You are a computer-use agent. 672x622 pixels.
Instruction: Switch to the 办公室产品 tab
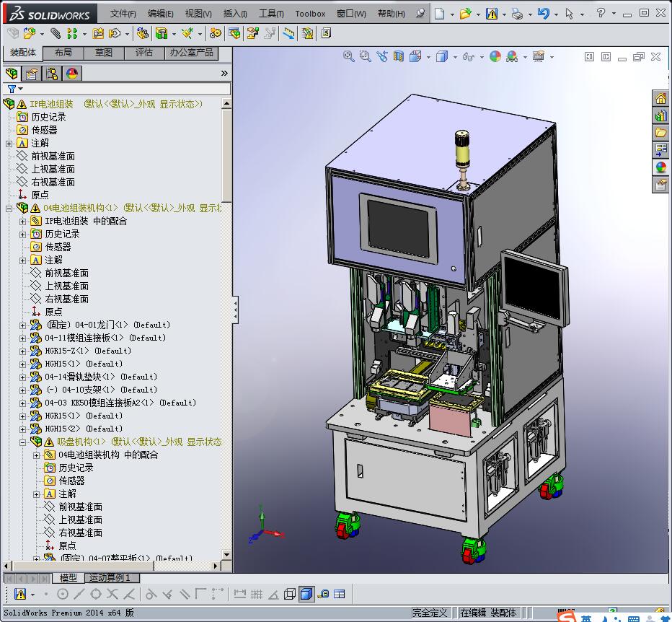[x=191, y=53]
